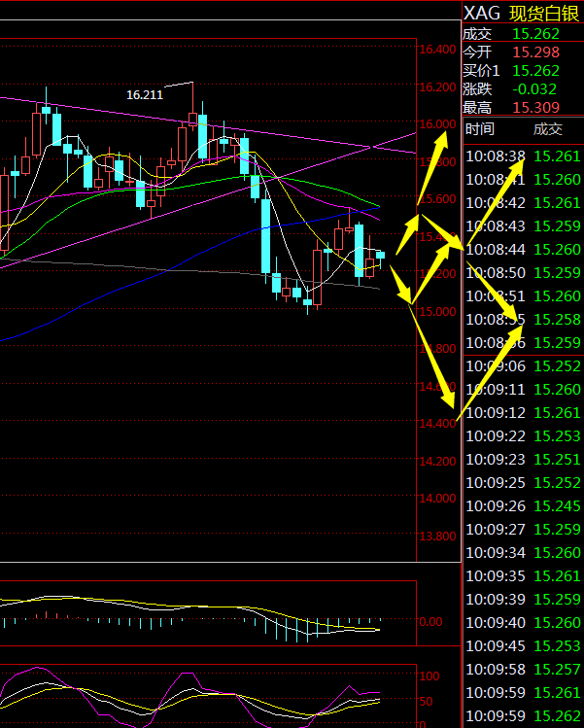584x728 pixels.
Task: Click the 10:09:34 tick time
Action: click(x=496, y=552)
